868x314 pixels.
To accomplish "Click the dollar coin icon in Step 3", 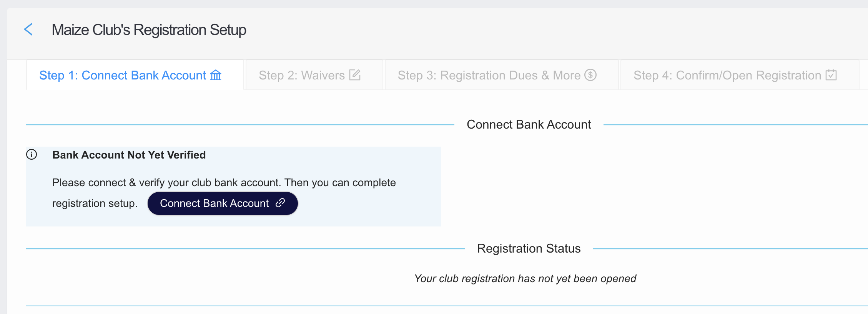I will click(x=590, y=75).
